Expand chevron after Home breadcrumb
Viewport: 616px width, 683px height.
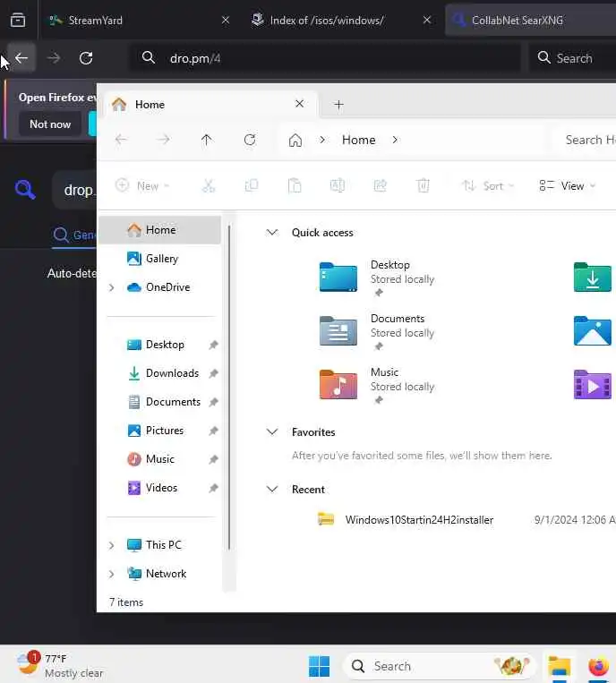tap(395, 140)
